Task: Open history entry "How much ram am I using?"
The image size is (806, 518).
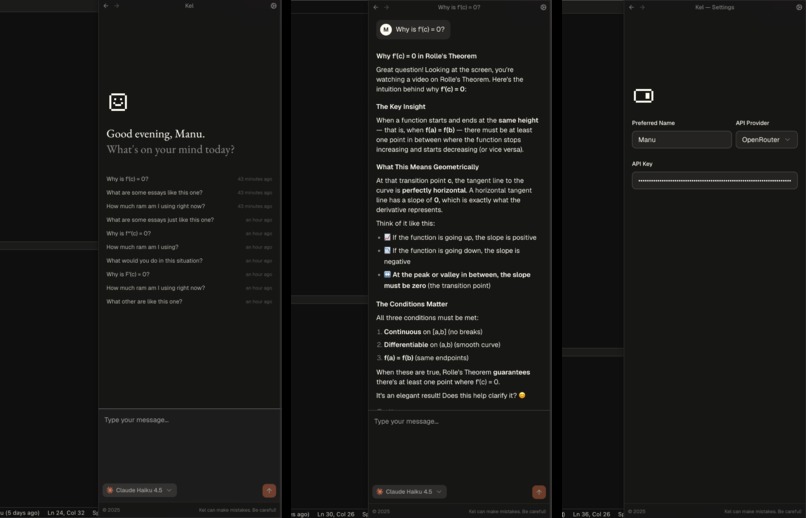Action: click(x=189, y=247)
